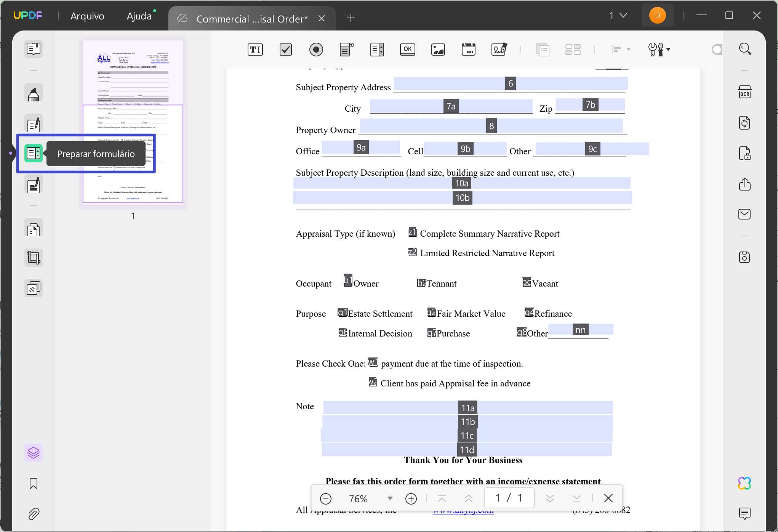Close the zoom navigation bar
This screenshot has height=532, width=778.
click(x=608, y=498)
